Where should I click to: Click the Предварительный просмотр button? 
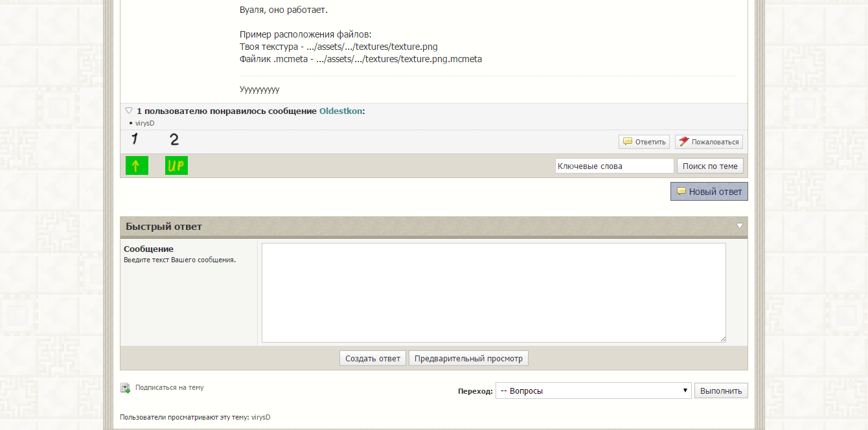(468, 358)
